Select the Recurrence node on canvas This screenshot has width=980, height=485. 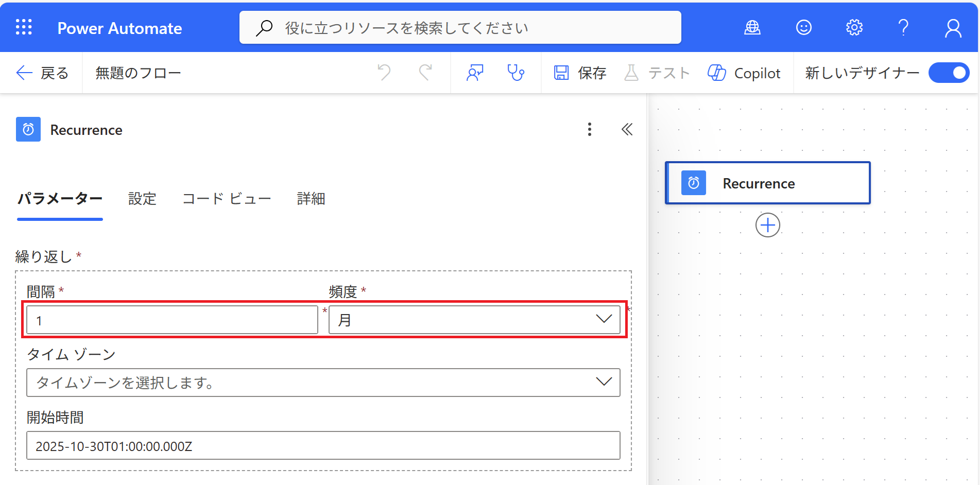click(x=768, y=183)
